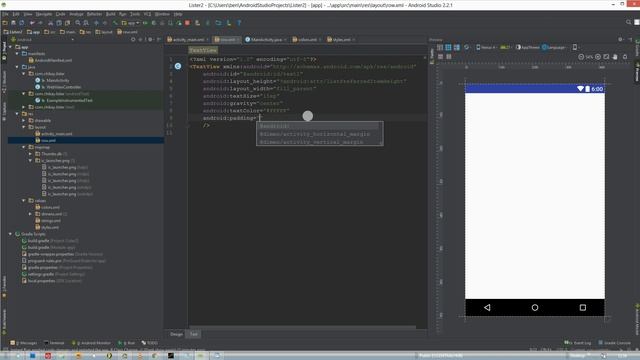This screenshot has width=640, height=360.
Task: Click the back button in phone preview
Action: tap(487, 307)
